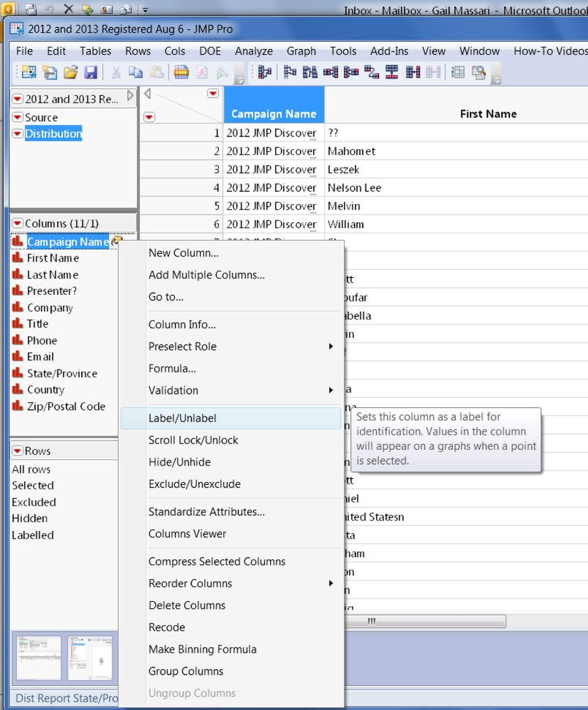Click the Summary tables toolbar icon
588x710 pixels.
pos(264,72)
